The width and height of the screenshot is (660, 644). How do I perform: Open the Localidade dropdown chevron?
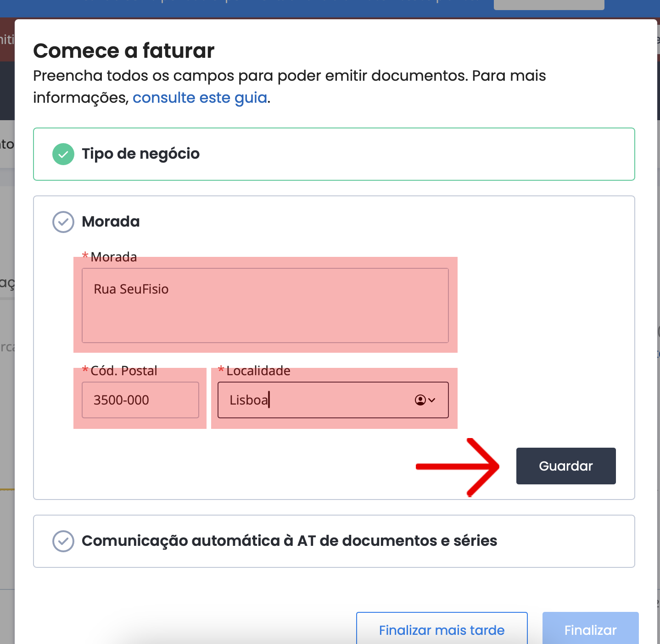click(x=432, y=400)
